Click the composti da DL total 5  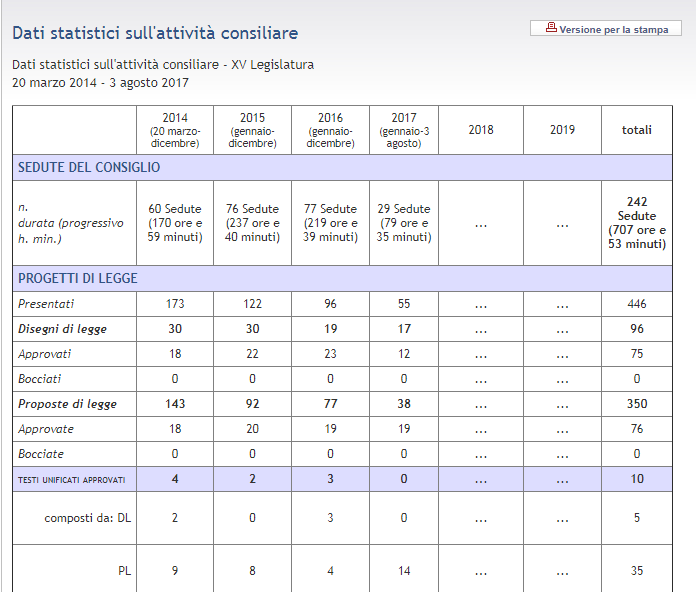(x=637, y=518)
